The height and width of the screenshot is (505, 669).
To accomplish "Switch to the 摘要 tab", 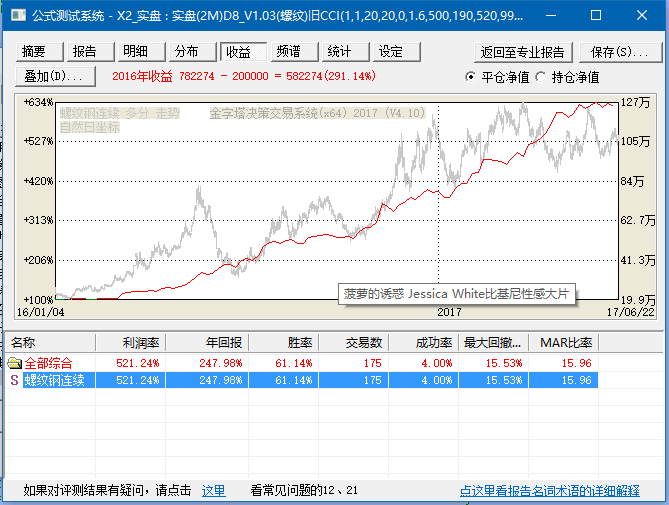I will click(34, 52).
